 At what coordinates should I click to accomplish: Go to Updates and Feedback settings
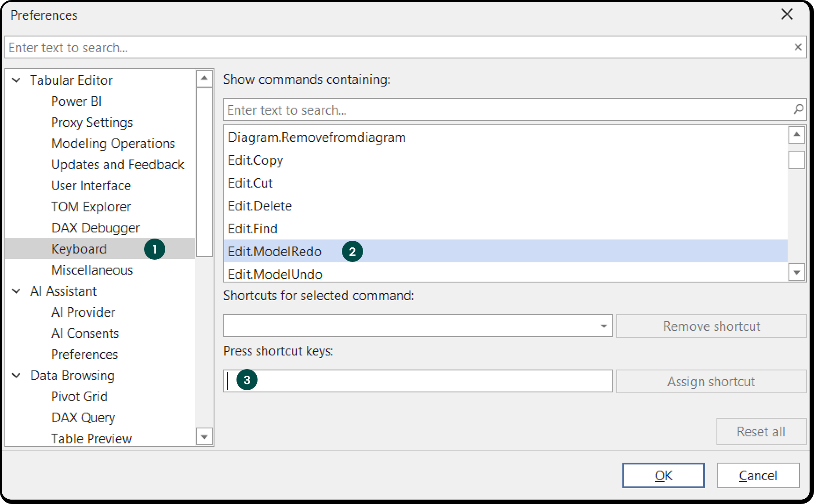[x=117, y=164]
